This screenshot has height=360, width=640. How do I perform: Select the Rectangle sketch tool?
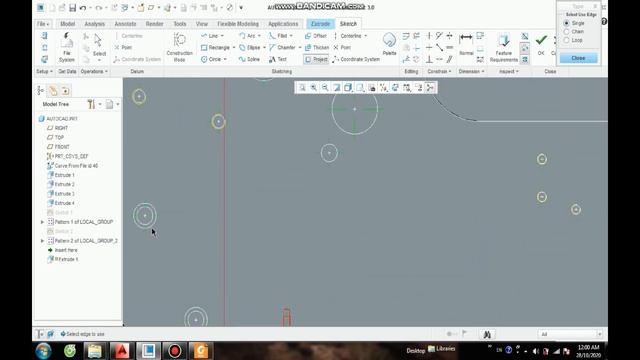point(215,48)
